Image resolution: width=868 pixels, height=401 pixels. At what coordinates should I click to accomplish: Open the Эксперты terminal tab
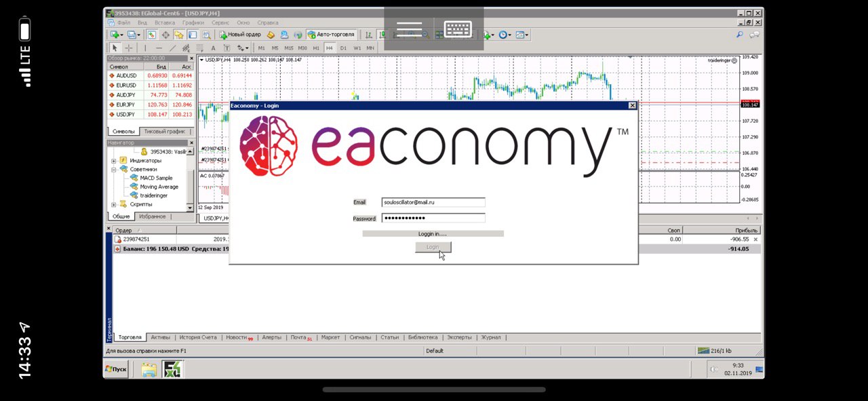tap(458, 337)
